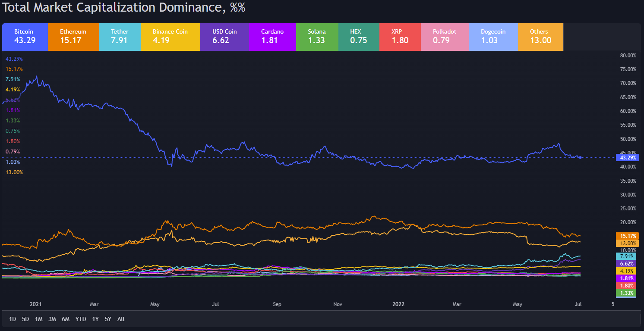Viewport: 644px width, 331px height.
Task: Click the Sep label on the time axis
Action: (277, 304)
